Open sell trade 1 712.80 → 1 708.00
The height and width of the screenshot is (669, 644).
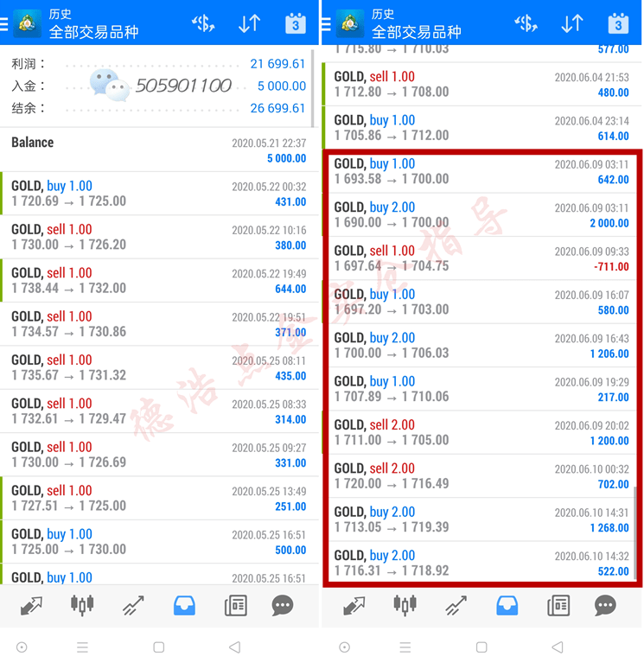click(x=481, y=84)
